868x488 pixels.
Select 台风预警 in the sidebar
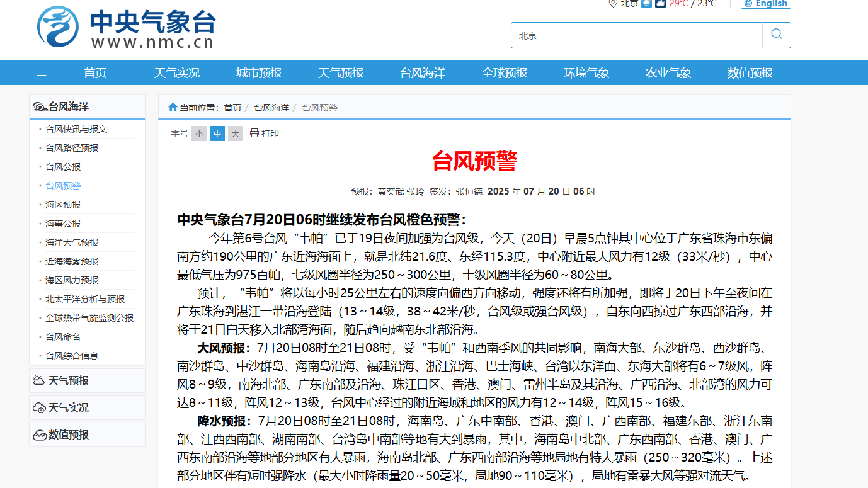[63, 186]
